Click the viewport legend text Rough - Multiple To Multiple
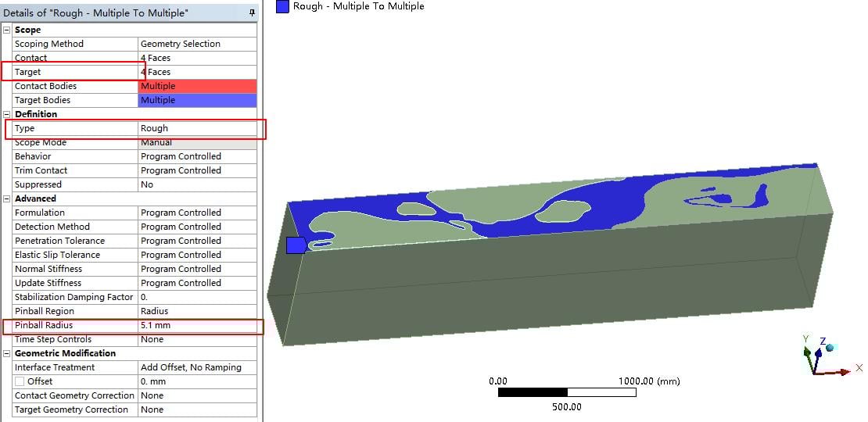 point(359,6)
